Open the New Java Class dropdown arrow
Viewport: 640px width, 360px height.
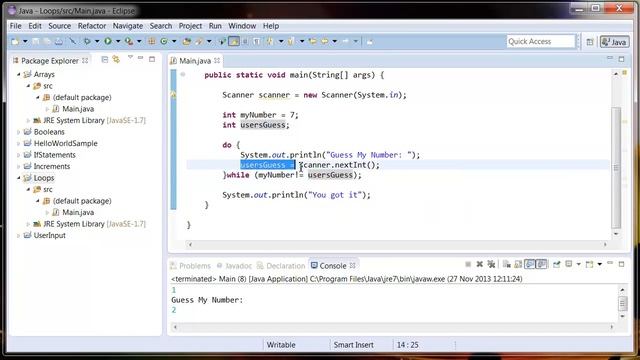click(174, 42)
